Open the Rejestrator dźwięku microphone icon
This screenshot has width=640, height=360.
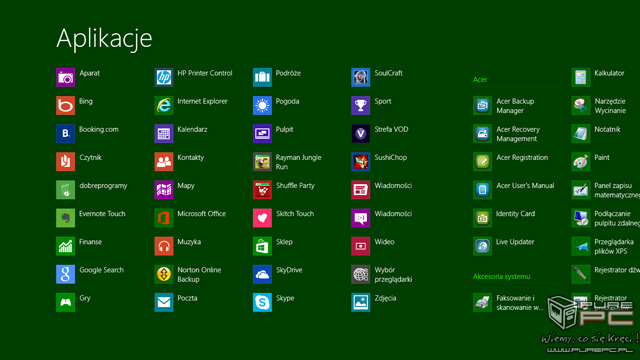pyautogui.click(x=581, y=274)
